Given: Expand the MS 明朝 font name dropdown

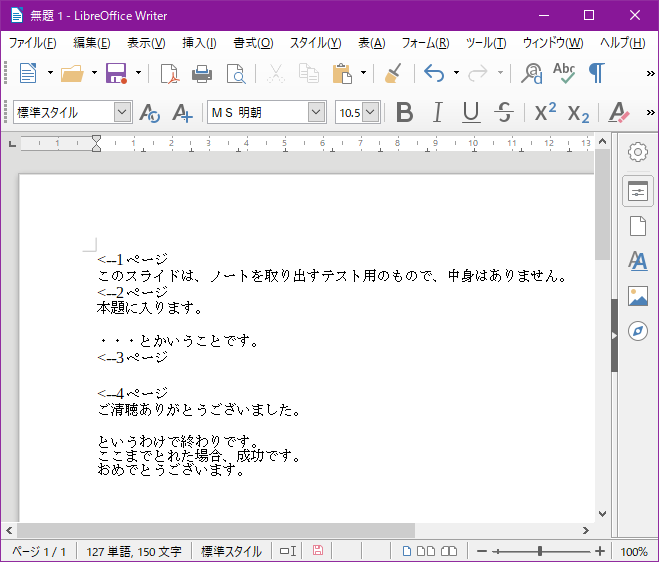Looking at the screenshot, I should pos(316,113).
